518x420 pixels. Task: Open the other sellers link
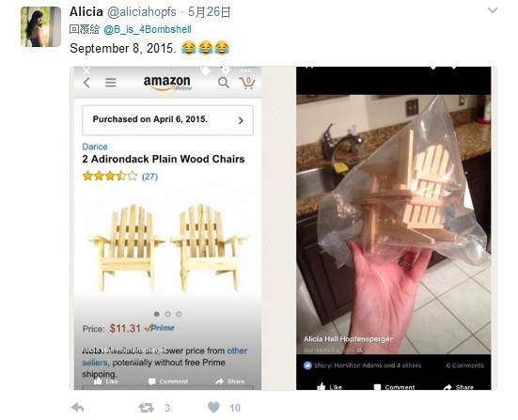237,350
